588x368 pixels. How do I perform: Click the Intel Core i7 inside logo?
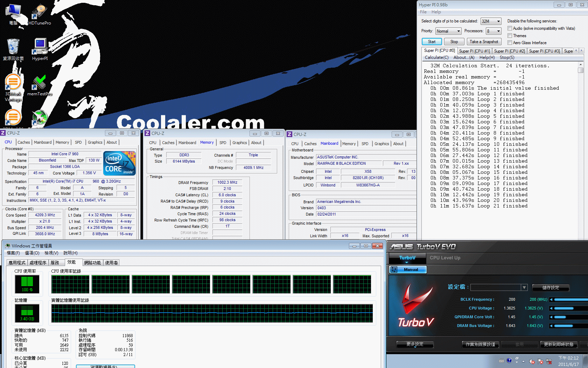[x=120, y=163]
